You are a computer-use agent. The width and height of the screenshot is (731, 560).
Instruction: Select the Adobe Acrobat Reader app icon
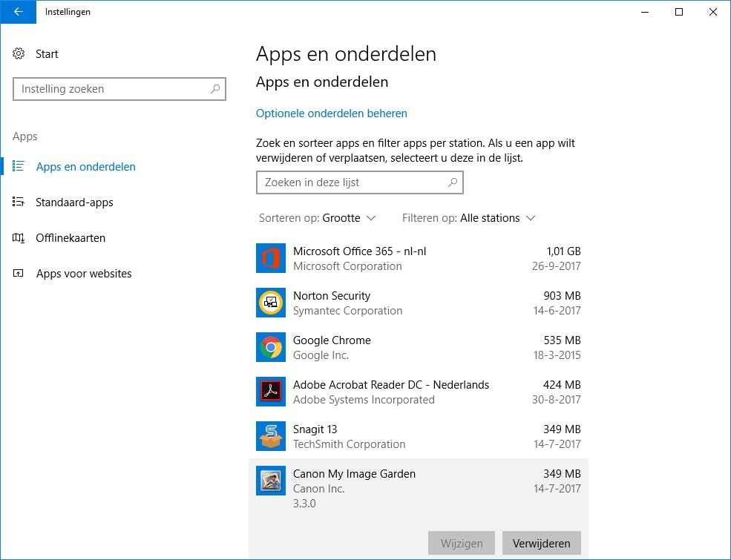click(271, 392)
